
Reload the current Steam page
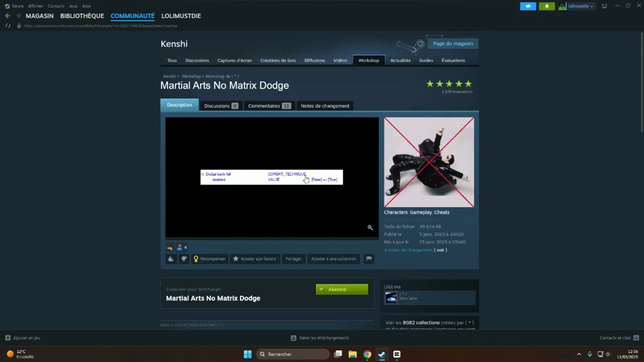8,26
